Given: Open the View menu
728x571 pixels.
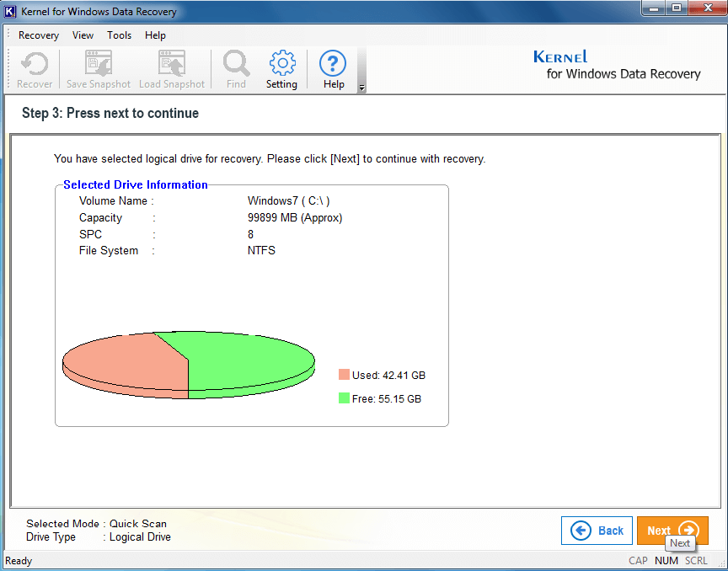Looking at the screenshot, I should 83,35.
